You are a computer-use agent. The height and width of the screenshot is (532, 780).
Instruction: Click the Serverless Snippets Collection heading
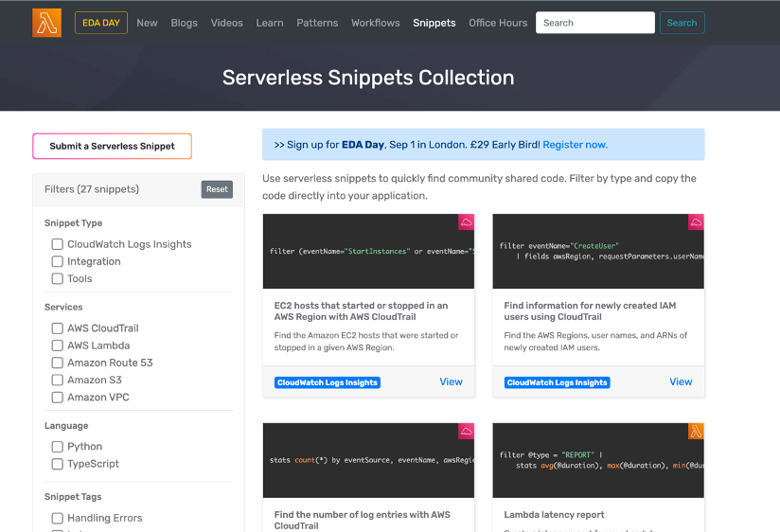(x=368, y=78)
